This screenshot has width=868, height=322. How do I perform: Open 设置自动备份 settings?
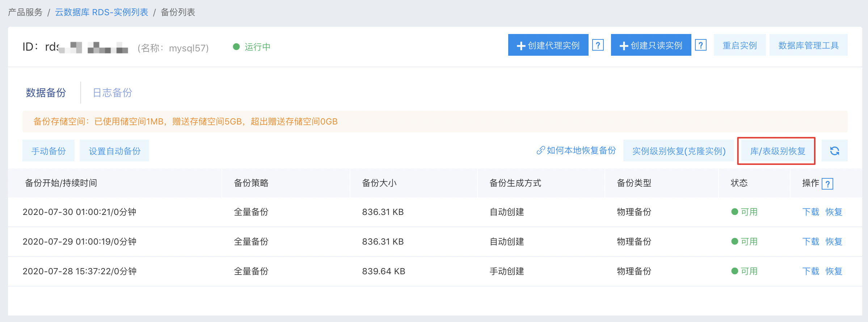(x=114, y=151)
